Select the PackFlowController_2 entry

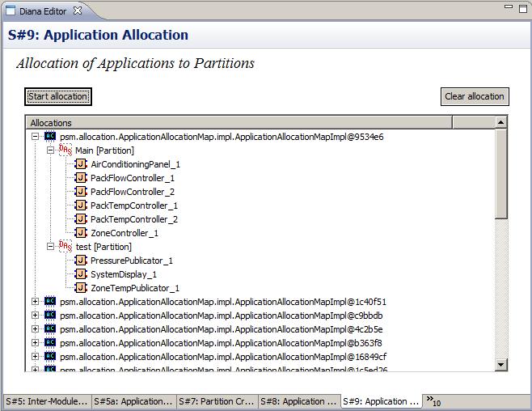pyautogui.click(x=133, y=192)
